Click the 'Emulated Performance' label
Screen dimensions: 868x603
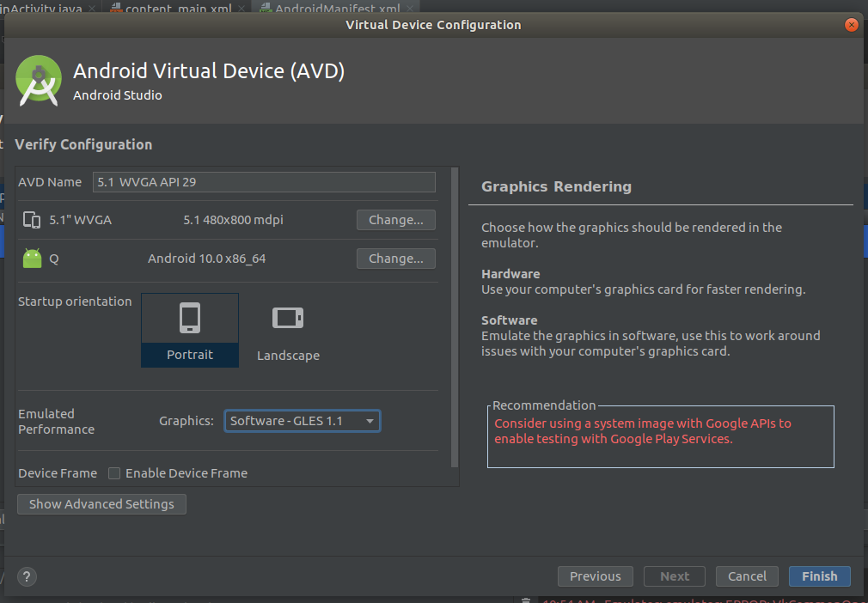(56, 422)
